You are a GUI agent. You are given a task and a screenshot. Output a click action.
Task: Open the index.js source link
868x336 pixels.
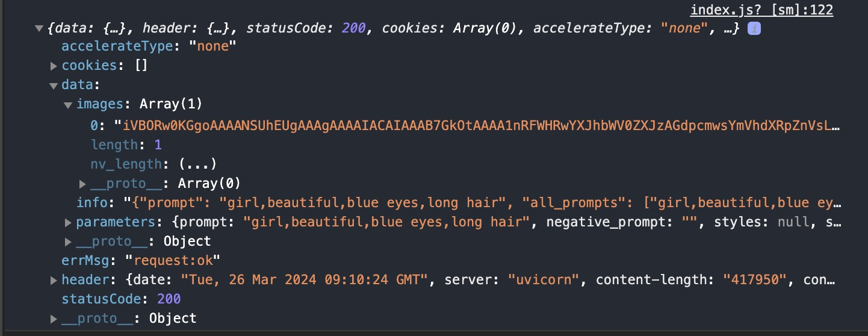pos(761,10)
